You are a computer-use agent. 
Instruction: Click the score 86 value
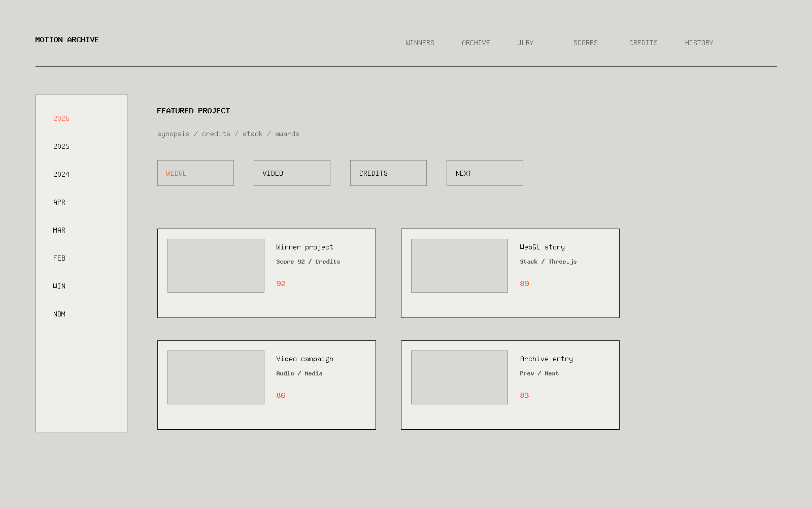pyautogui.click(x=281, y=395)
